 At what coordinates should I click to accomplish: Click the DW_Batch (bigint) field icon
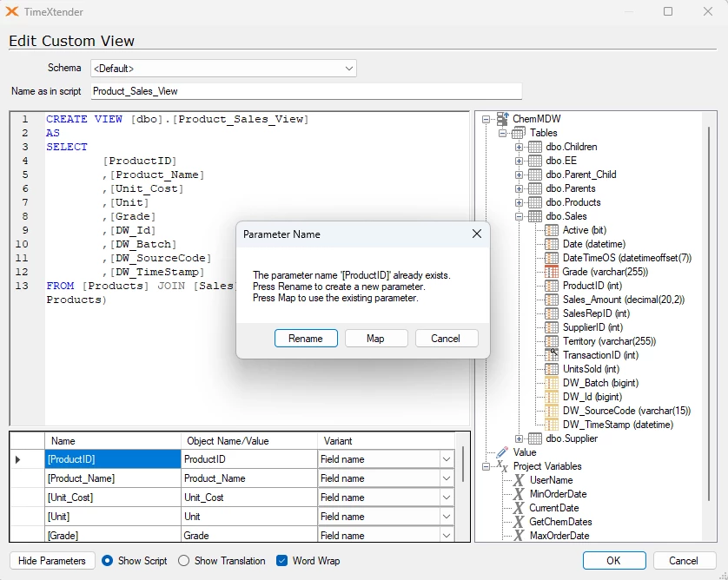(x=552, y=383)
